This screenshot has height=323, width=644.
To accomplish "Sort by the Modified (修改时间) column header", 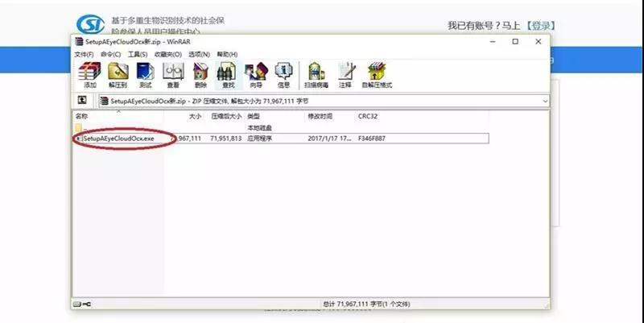I will (320, 116).
